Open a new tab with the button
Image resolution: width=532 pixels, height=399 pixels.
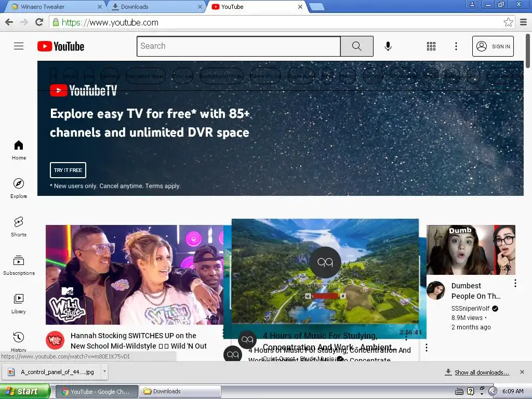coord(317,7)
